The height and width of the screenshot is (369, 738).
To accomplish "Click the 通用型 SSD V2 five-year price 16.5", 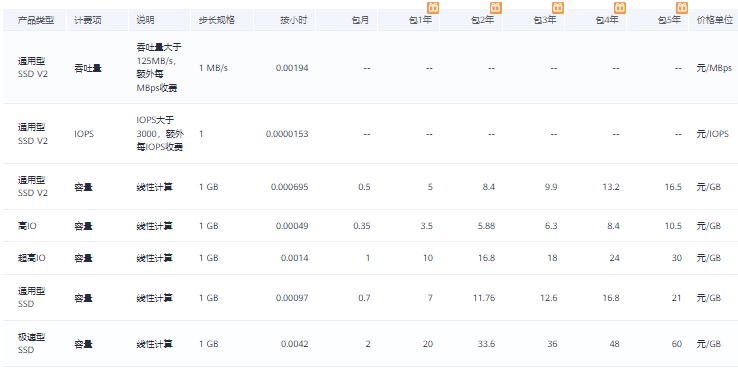I will pos(673,187).
